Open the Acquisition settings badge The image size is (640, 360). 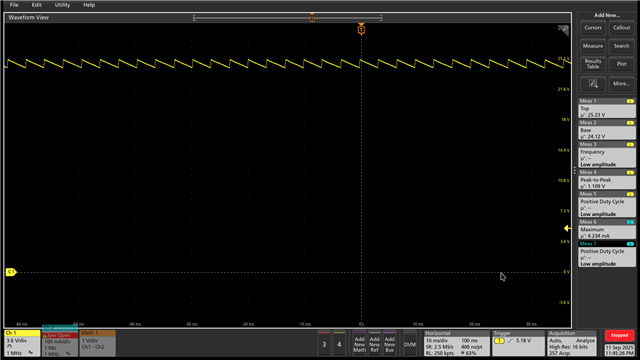click(571, 343)
